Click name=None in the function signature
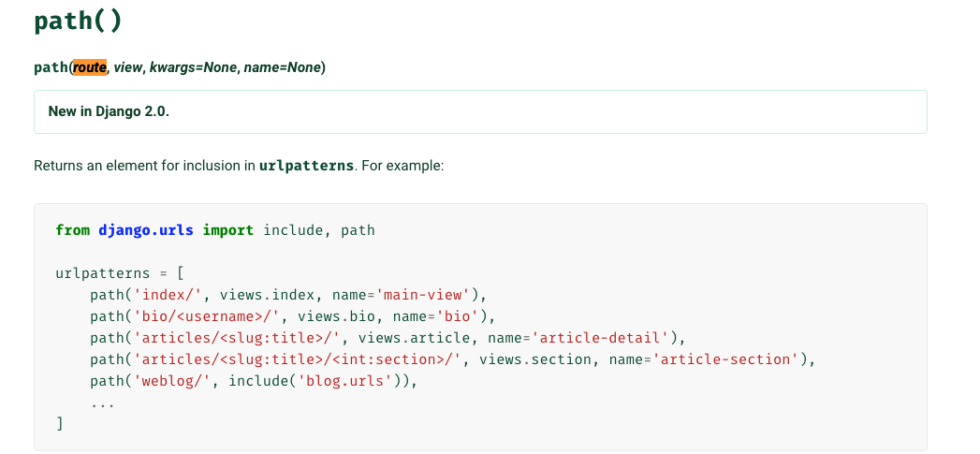The image size is (980, 454). click(x=282, y=67)
